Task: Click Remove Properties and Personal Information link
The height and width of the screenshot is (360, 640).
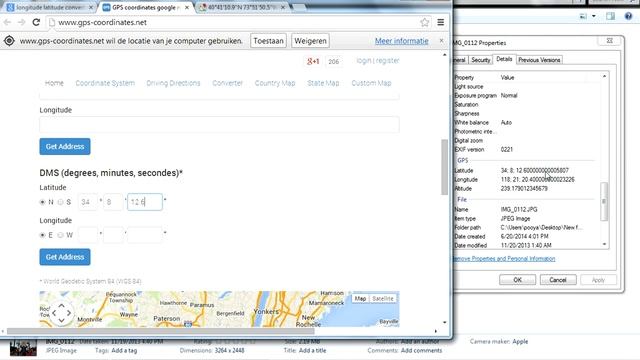Action: 504,259
